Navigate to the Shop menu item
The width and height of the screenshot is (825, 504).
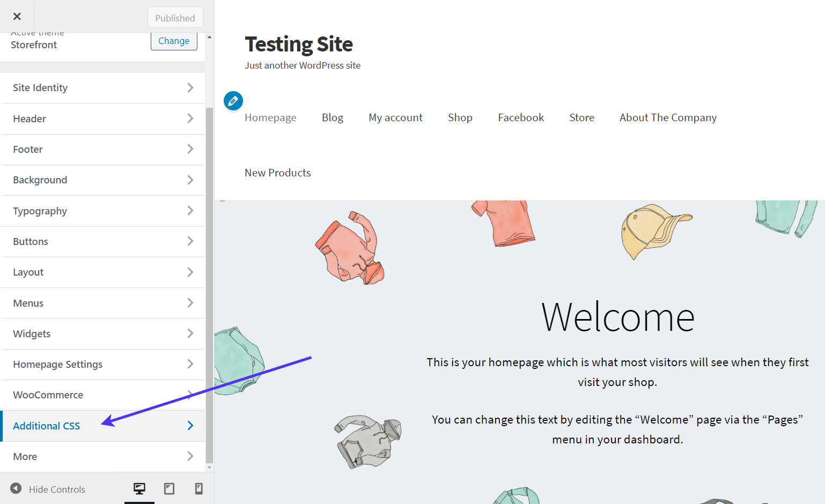click(x=460, y=117)
